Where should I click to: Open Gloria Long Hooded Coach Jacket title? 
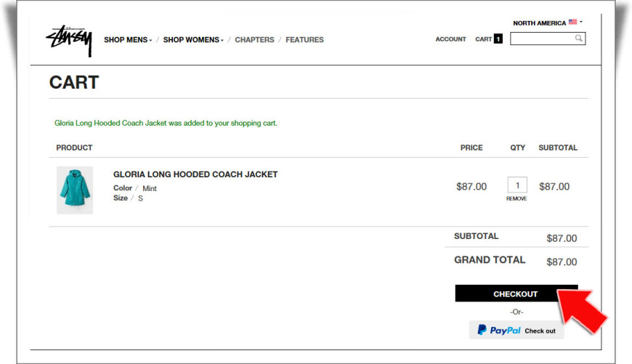pos(195,174)
